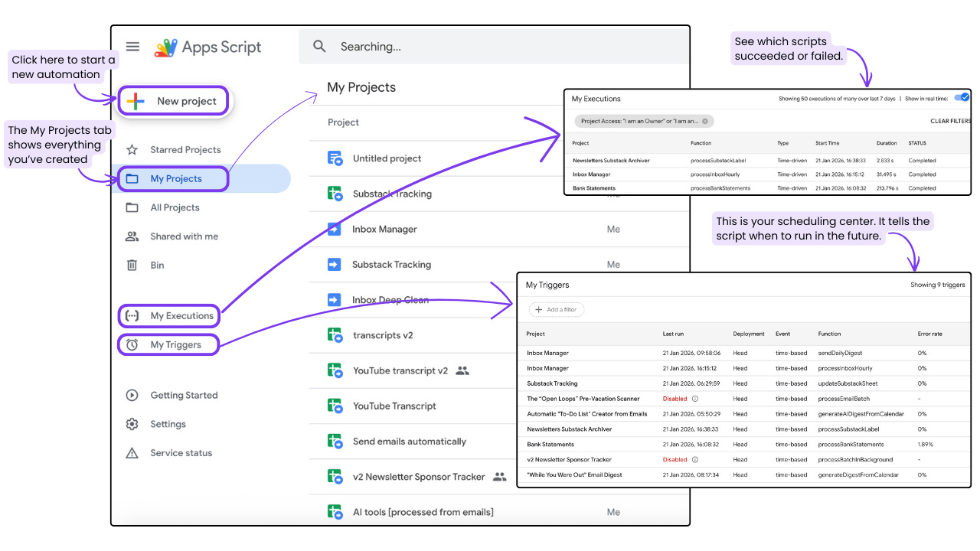Click the STATUS column header

[917, 143]
